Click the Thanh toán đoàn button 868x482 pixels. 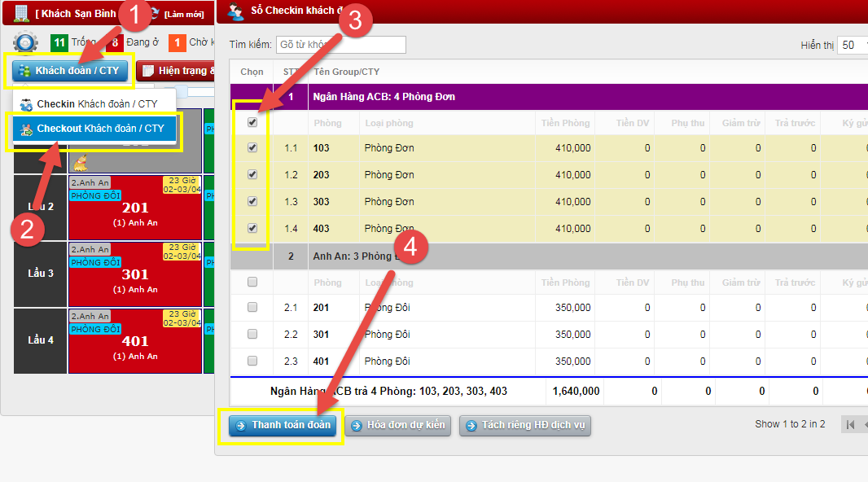coord(282,425)
